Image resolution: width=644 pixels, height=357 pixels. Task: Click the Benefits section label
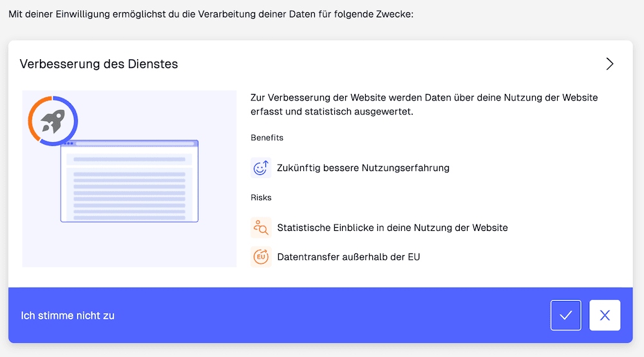point(267,138)
